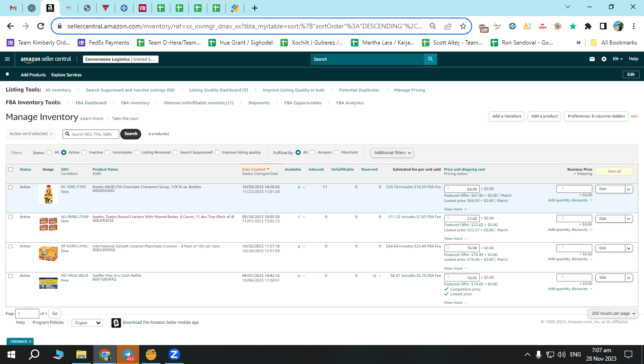Click the Add a Variation button

point(507,116)
